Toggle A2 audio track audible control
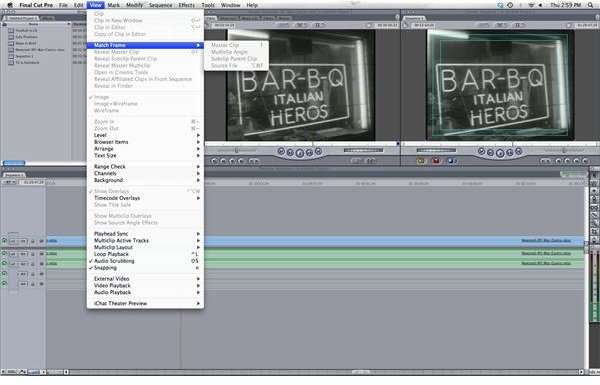The image size is (600, 385). pyautogui.click(x=5, y=263)
